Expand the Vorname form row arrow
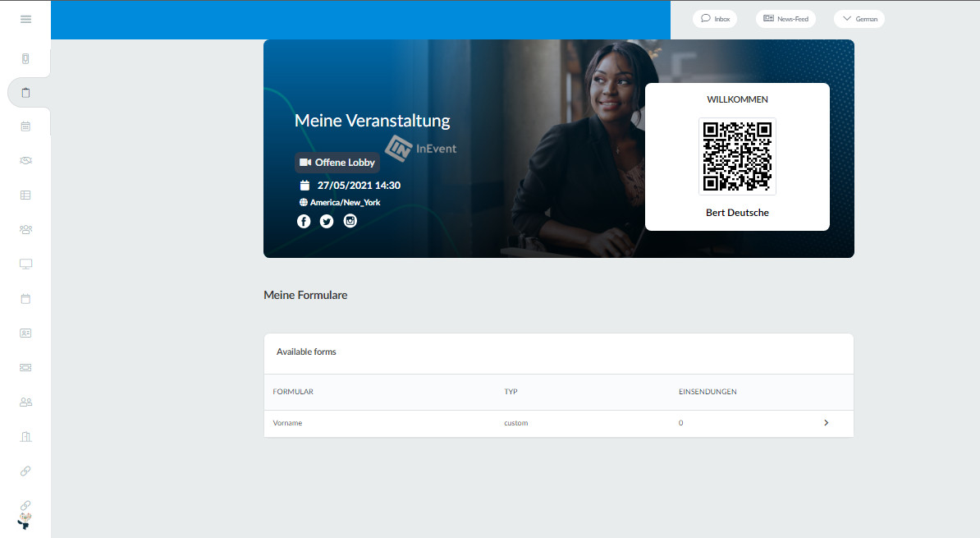 pos(827,423)
